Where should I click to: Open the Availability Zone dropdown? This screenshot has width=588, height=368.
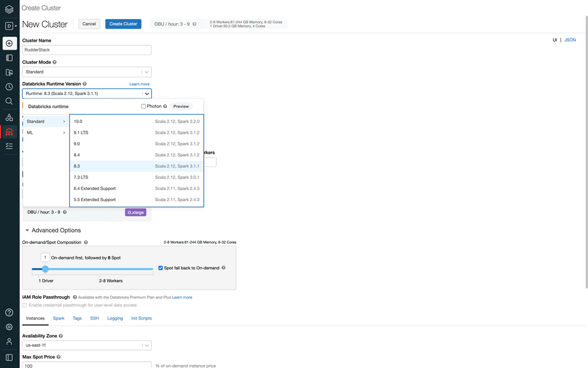click(86, 345)
